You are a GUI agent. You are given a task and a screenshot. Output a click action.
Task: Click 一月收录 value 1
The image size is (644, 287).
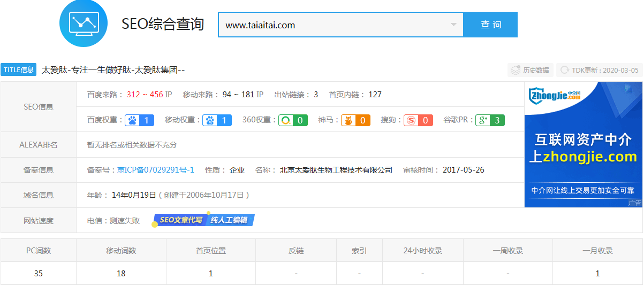point(597,273)
